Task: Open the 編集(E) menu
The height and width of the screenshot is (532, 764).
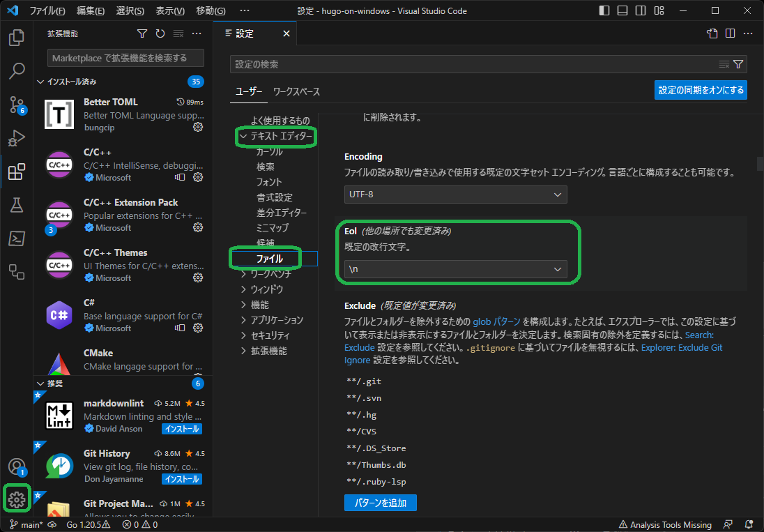Action: click(x=90, y=10)
